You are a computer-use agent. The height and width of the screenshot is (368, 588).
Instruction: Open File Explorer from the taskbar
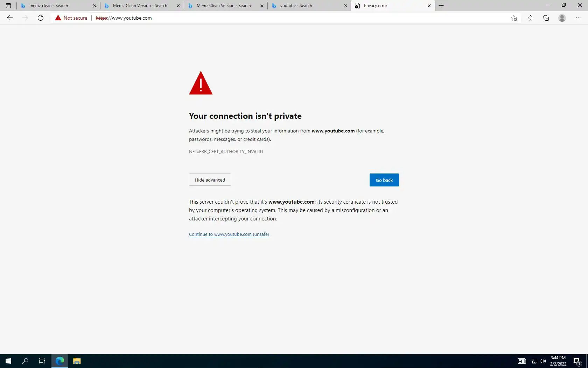click(77, 361)
